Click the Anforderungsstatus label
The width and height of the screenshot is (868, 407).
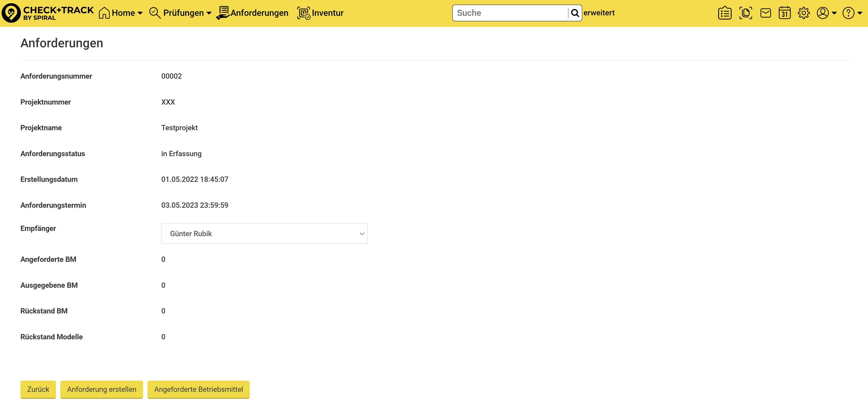pos(53,154)
